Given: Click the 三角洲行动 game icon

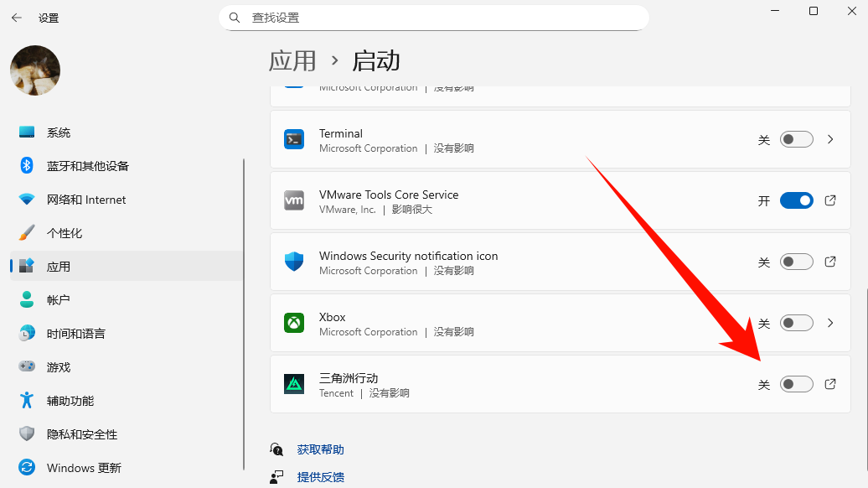Looking at the screenshot, I should coord(293,384).
